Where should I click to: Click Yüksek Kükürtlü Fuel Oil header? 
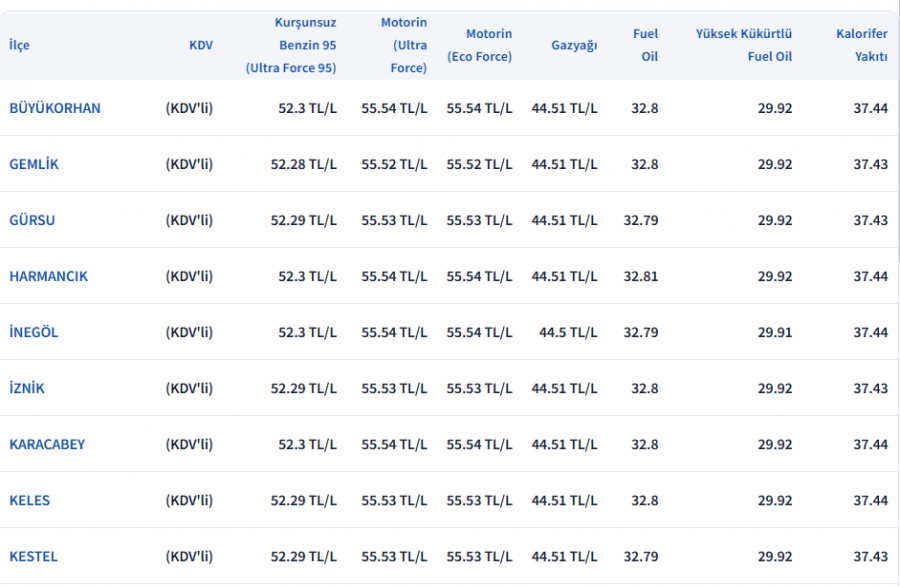(x=744, y=45)
